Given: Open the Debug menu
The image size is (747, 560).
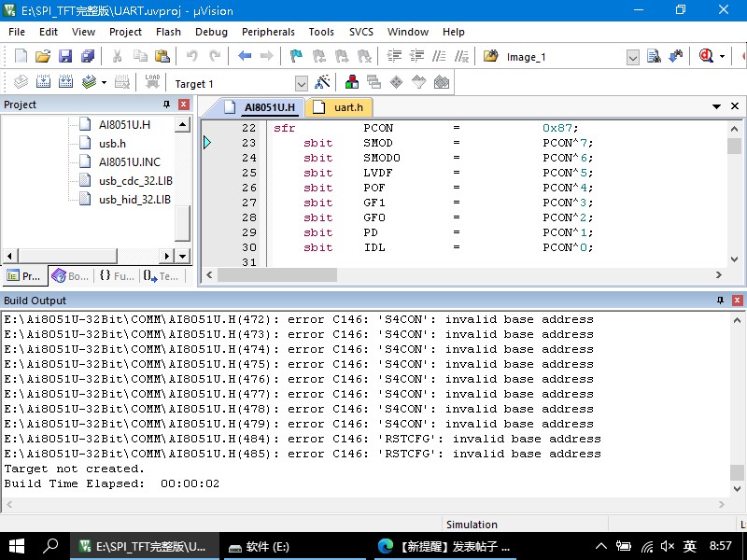Looking at the screenshot, I should [x=211, y=32].
